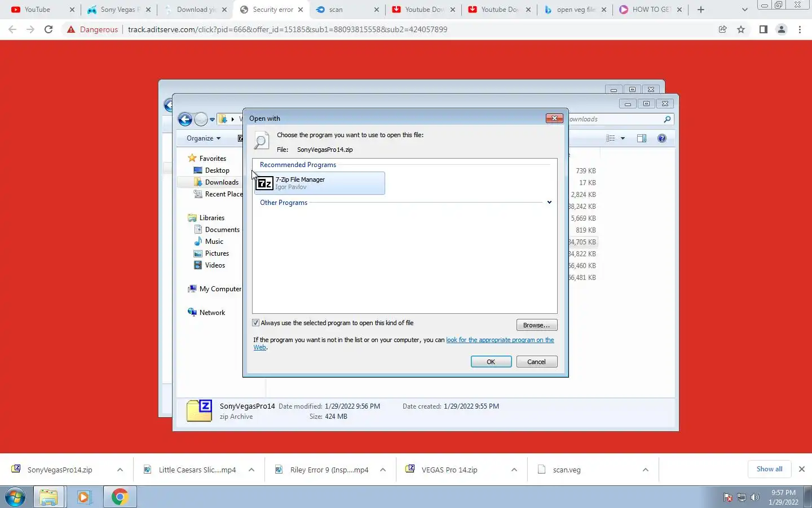Open Pictures library
The height and width of the screenshot is (508, 812).
(217, 253)
